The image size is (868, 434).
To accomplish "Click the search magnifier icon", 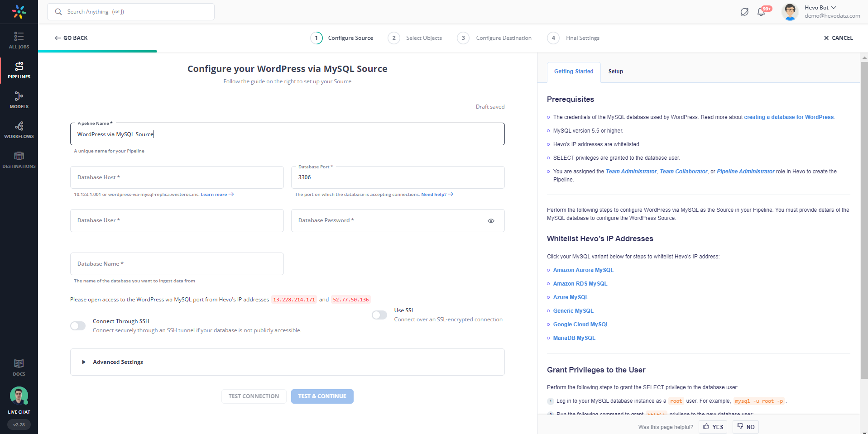I will coord(58,11).
